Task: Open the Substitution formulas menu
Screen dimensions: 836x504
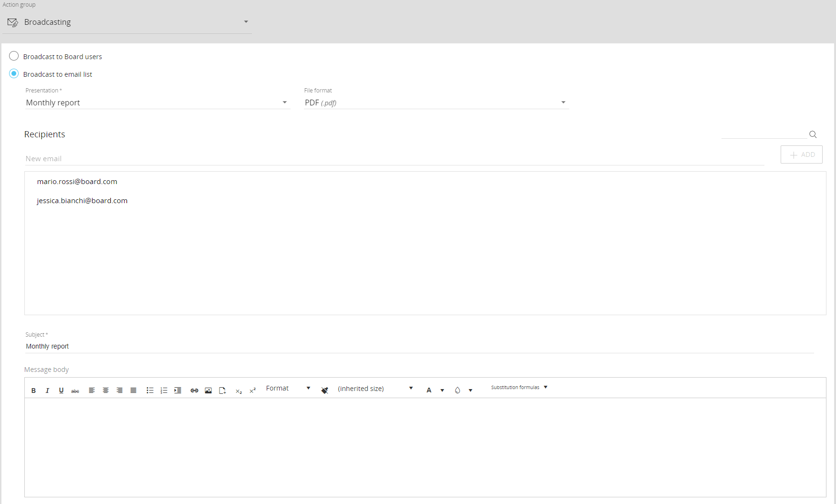Action: (x=519, y=387)
